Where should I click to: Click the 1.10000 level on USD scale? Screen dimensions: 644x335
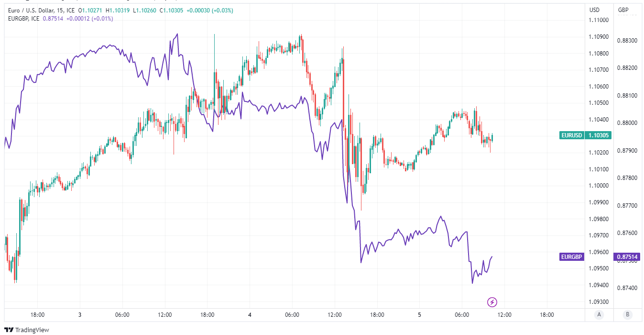pos(599,186)
